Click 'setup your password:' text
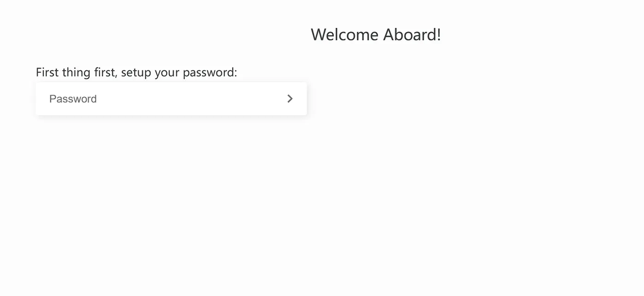Image resolution: width=644 pixels, height=296 pixels. pyautogui.click(x=179, y=72)
